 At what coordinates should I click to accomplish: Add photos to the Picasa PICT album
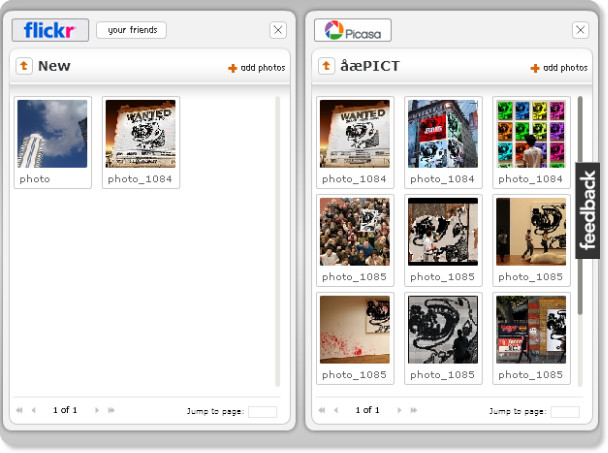coord(559,68)
